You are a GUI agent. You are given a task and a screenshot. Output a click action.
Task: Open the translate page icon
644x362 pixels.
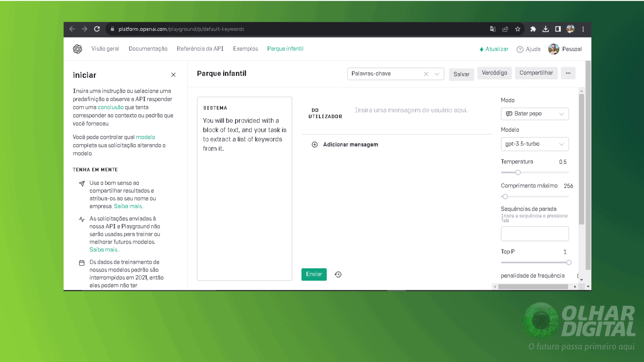coord(493,29)
